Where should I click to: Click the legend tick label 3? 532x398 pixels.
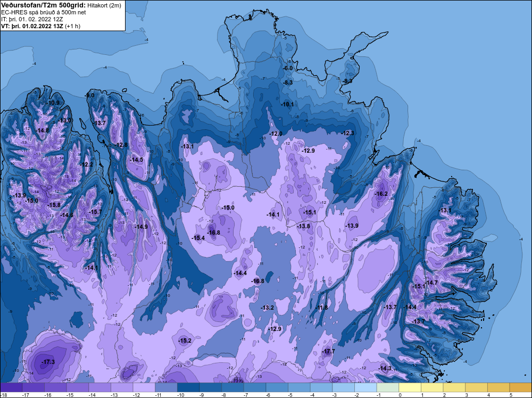(467, 395)
